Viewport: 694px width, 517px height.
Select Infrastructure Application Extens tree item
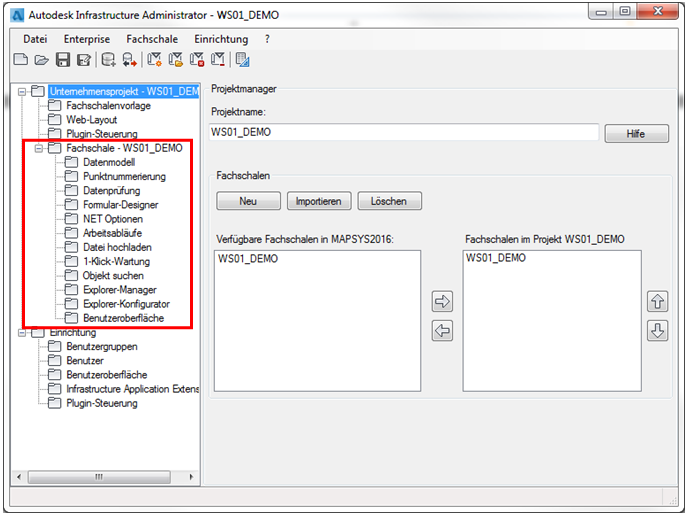click(132, 389)
